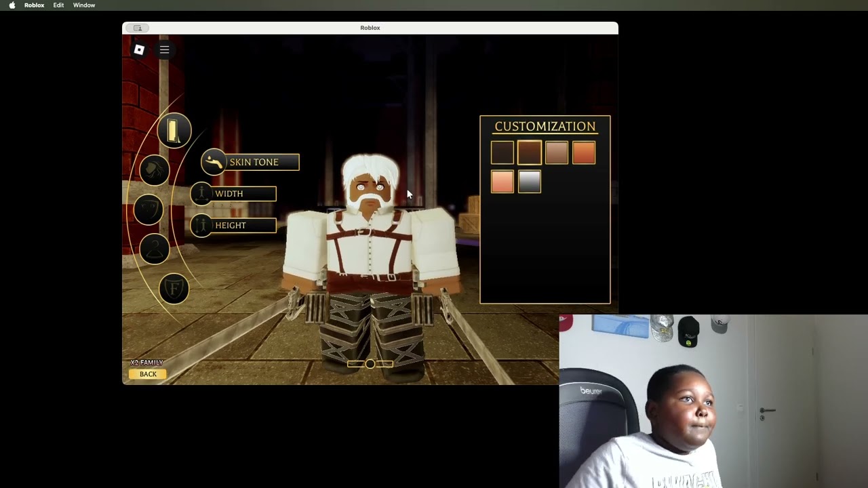Open the Apple menu
Image resolution: width=868 pixels, height=488 pixels.
tap(12, 5)
